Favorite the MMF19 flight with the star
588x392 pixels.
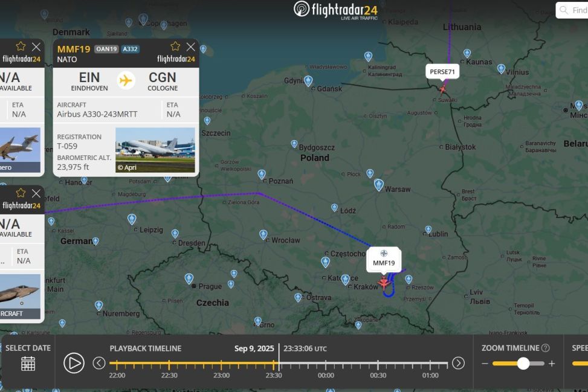pyautogui.click(x=175, y=47)
